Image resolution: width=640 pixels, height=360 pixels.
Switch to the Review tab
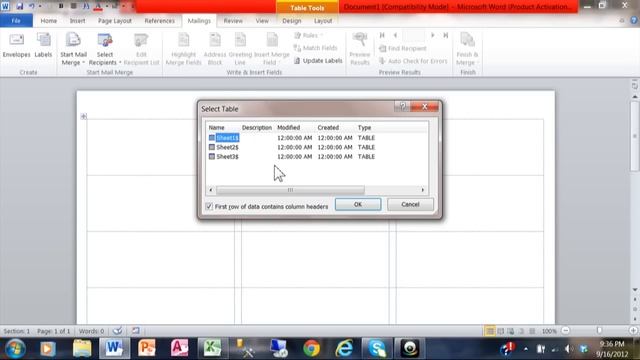point(233,21)
